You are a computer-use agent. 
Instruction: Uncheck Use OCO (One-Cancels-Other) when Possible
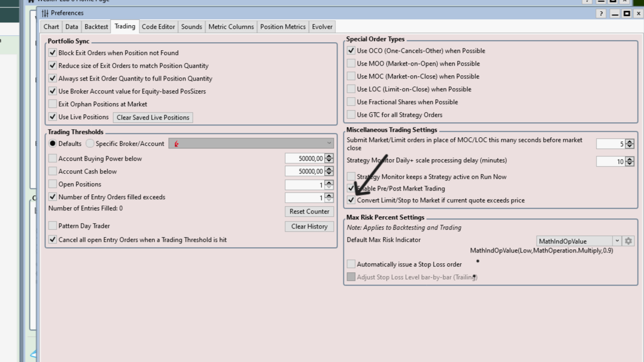[x=351, y=51]
